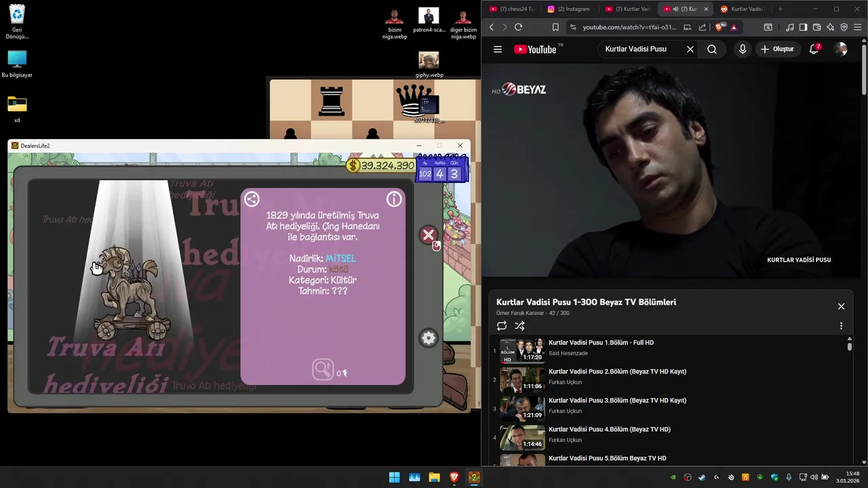Open Windows Start menu

coord(394,477)
